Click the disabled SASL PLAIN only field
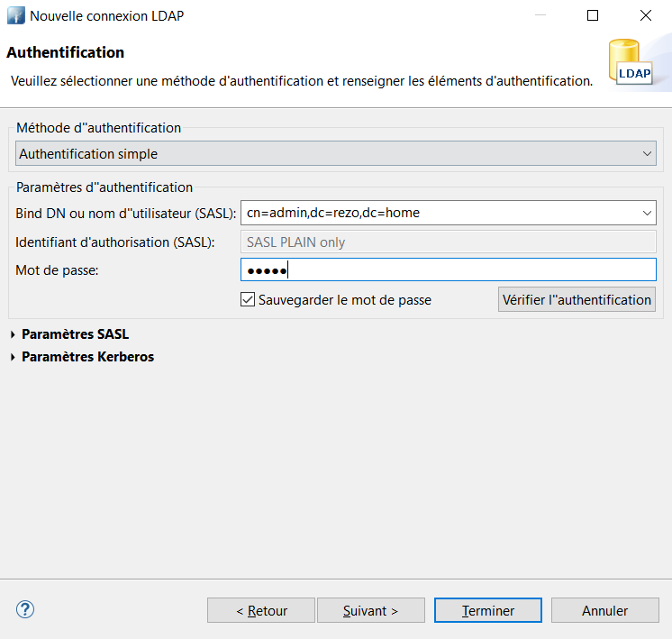The height and width of the screenshot is (639, 672). tap(449, 242)
